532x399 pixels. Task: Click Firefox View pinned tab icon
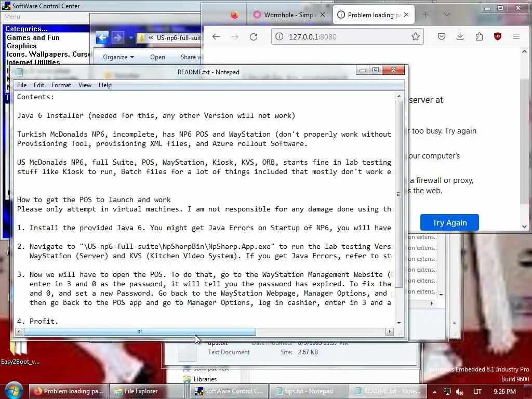point(234,15)
